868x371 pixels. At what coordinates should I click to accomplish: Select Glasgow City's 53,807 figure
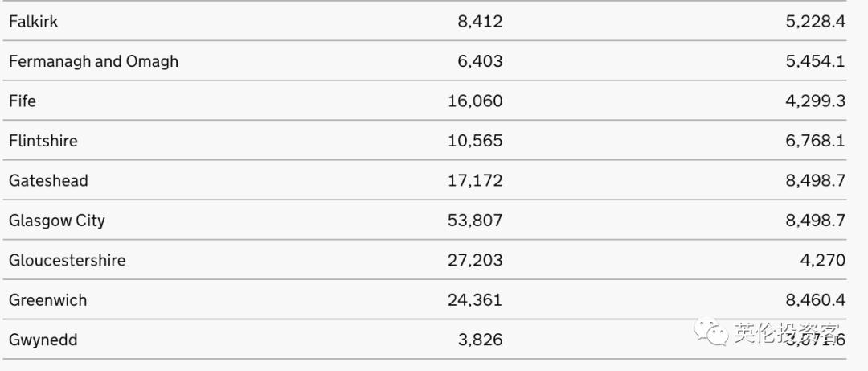tap(475, 221)
